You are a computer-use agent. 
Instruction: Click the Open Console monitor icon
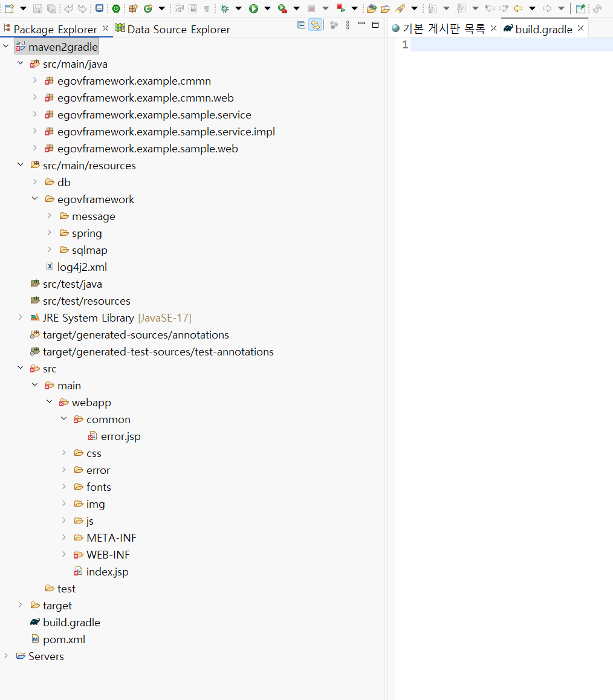[99, 8]
